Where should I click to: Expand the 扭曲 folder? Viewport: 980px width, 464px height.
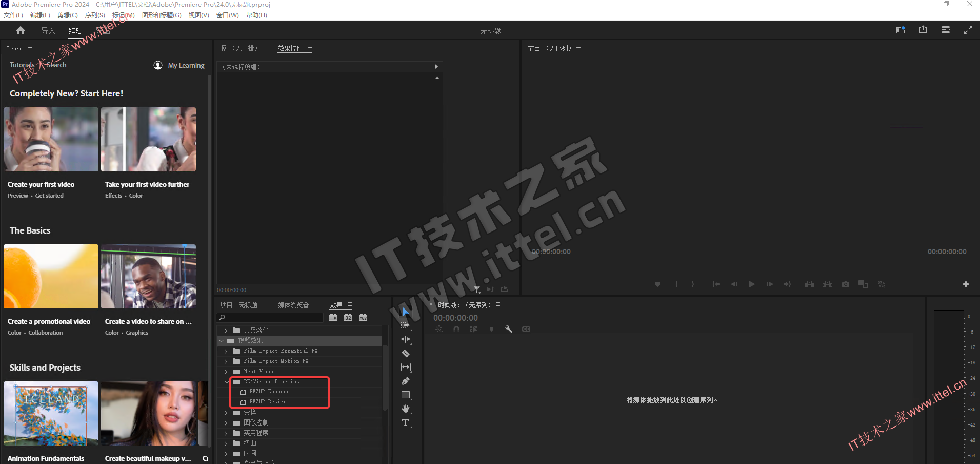226,443
